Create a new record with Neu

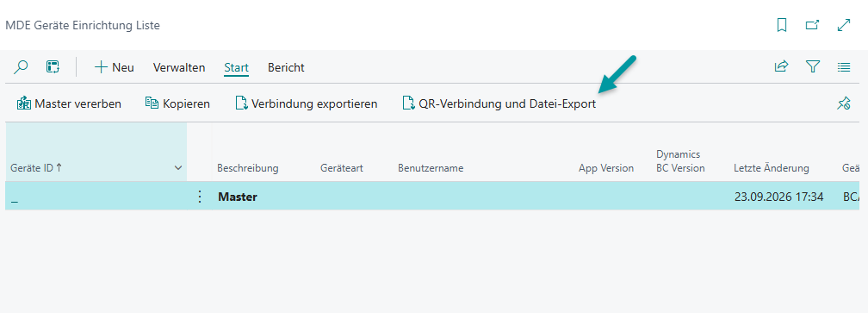tap(114, 67)
